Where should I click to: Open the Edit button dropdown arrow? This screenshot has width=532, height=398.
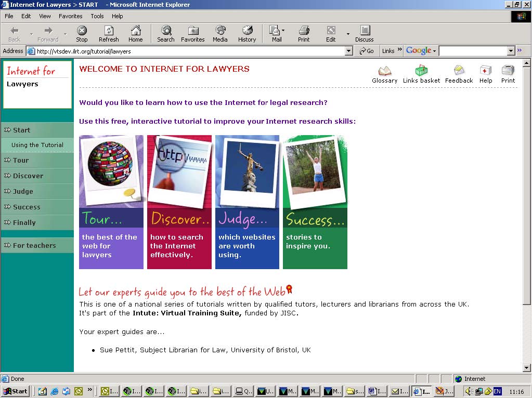coord(348,34)
